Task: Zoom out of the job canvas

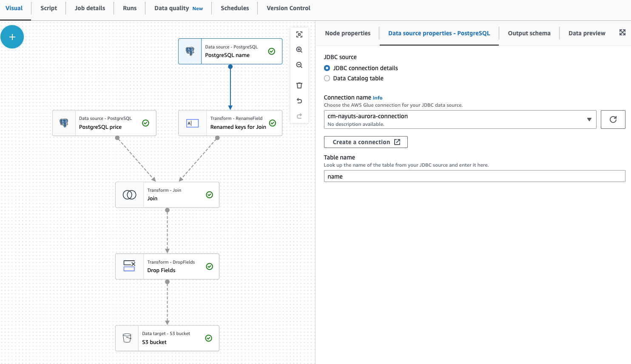Action: point(299,65)
